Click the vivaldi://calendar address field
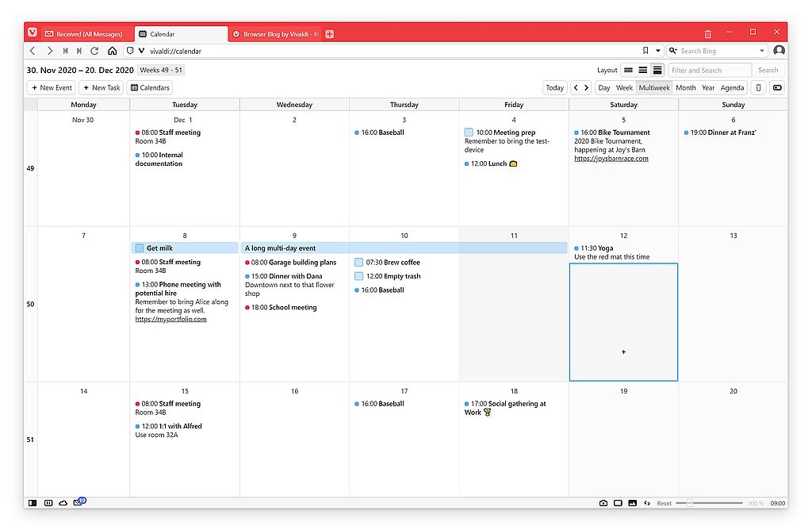This screenshot has height=530, width=812. tap(393, 51)
